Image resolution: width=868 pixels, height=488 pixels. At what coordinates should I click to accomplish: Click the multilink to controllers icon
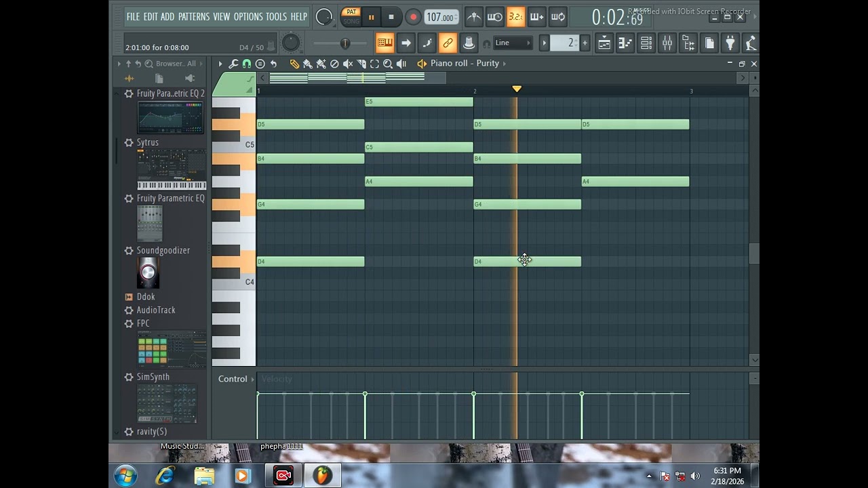[x=469, y=43]
